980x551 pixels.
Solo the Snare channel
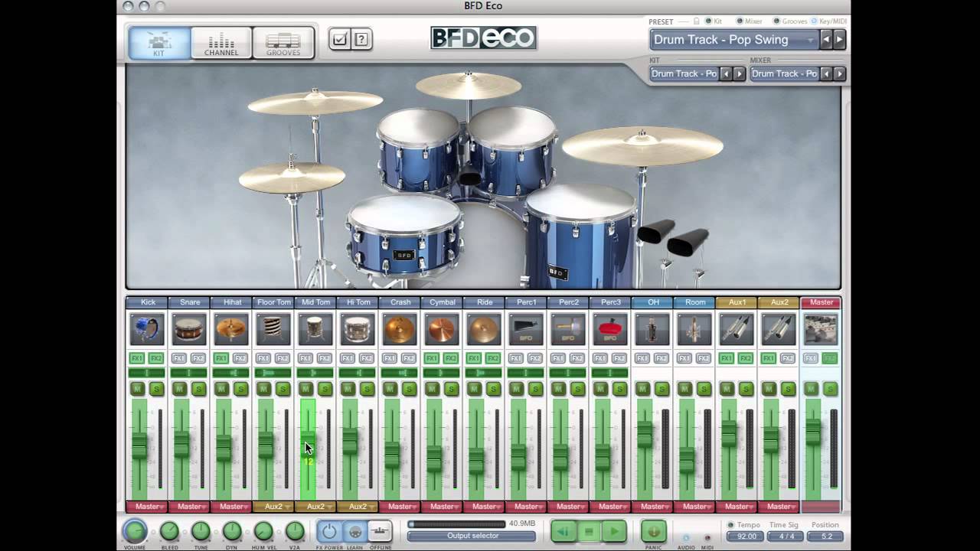tap(198, 389)
